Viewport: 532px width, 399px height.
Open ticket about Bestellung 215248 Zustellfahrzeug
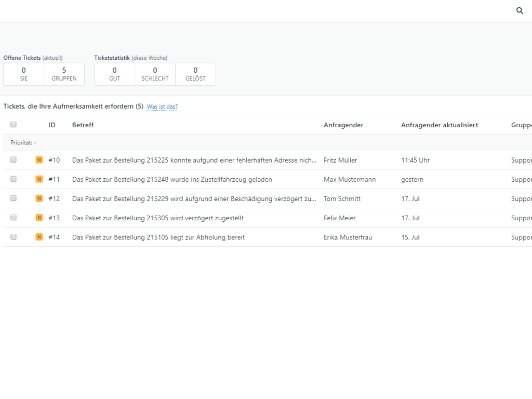click(172, 180)
